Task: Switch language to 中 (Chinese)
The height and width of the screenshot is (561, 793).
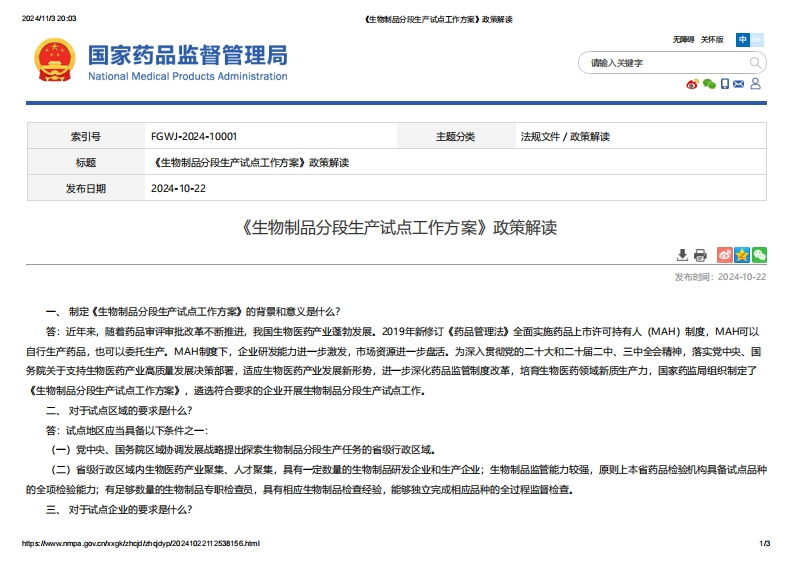Action: (743, 40)
